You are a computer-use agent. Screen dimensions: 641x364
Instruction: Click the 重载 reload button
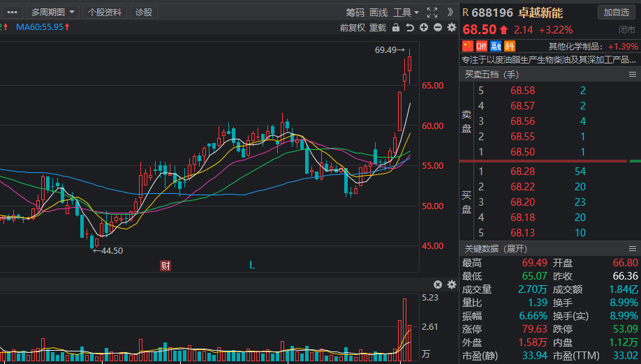pyautogui.click(x=378, y=28)
